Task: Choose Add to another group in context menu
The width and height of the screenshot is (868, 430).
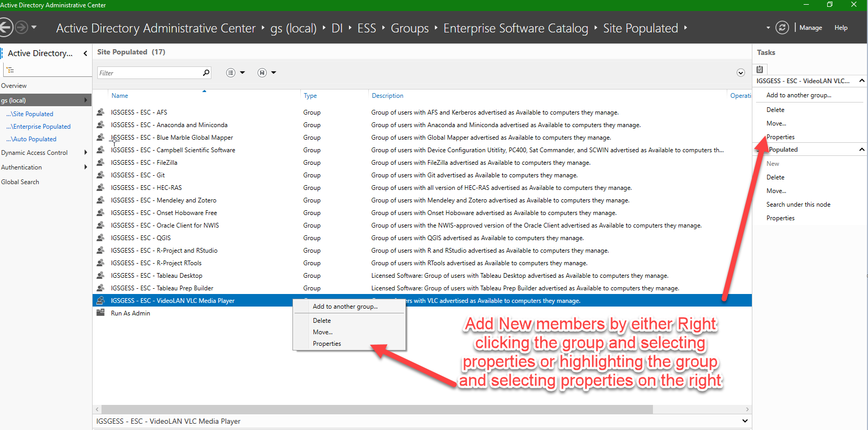Action: pos(349,307)
